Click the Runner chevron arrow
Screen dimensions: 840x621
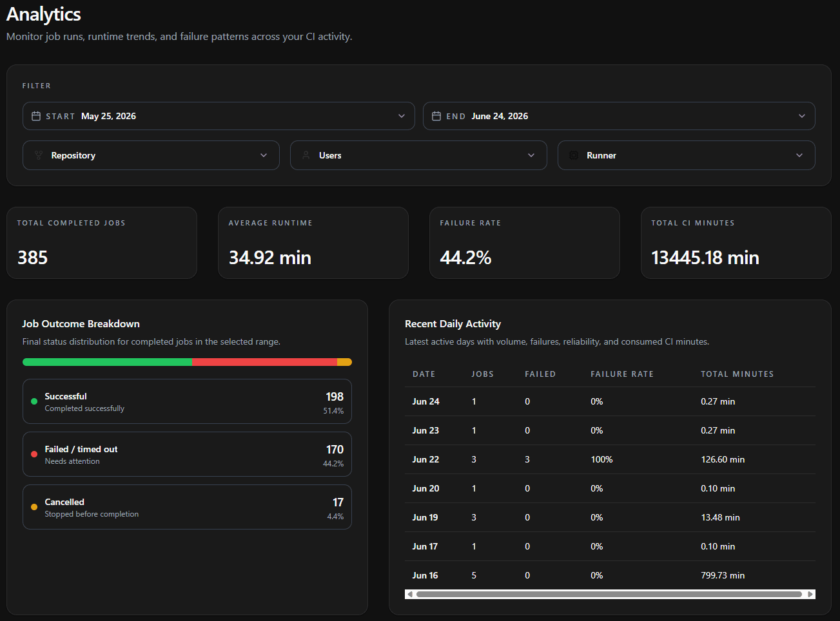(799, 155)
